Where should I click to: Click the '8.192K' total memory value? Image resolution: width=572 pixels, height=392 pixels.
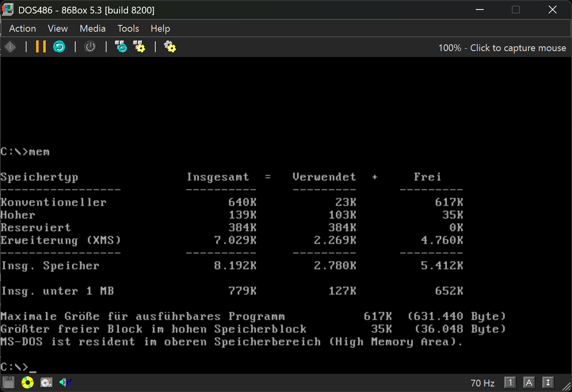(x=235, y=266)
